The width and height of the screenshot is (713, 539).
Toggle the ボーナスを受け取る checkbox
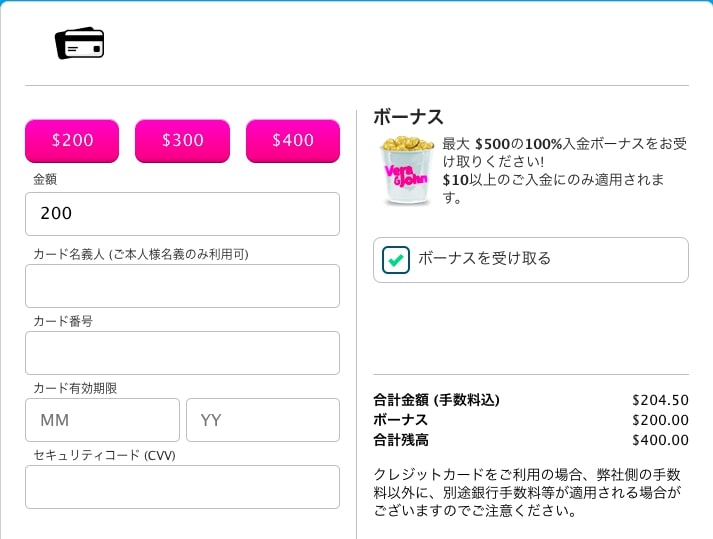tap(396, 260)
